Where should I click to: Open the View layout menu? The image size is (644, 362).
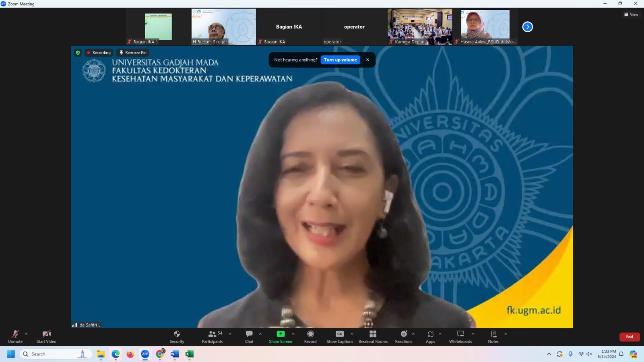coord(631,14)
